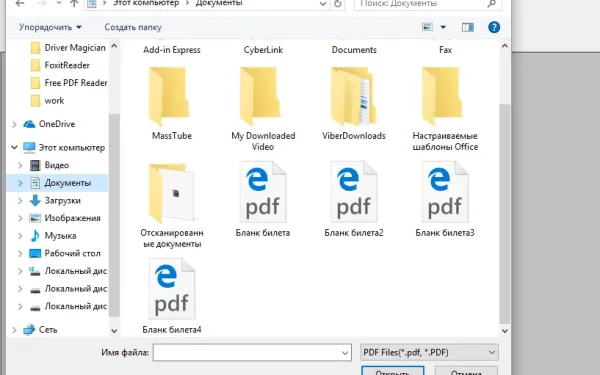600x375 pixels.
Task: Expand the Видео tree node
Action: (x=20, y=165)
